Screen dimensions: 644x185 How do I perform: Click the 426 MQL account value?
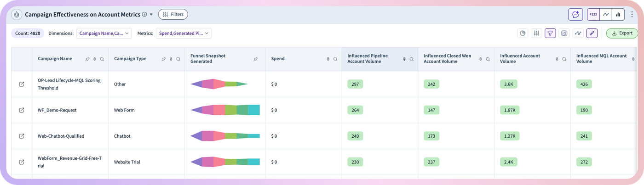(x=584, y=84)
